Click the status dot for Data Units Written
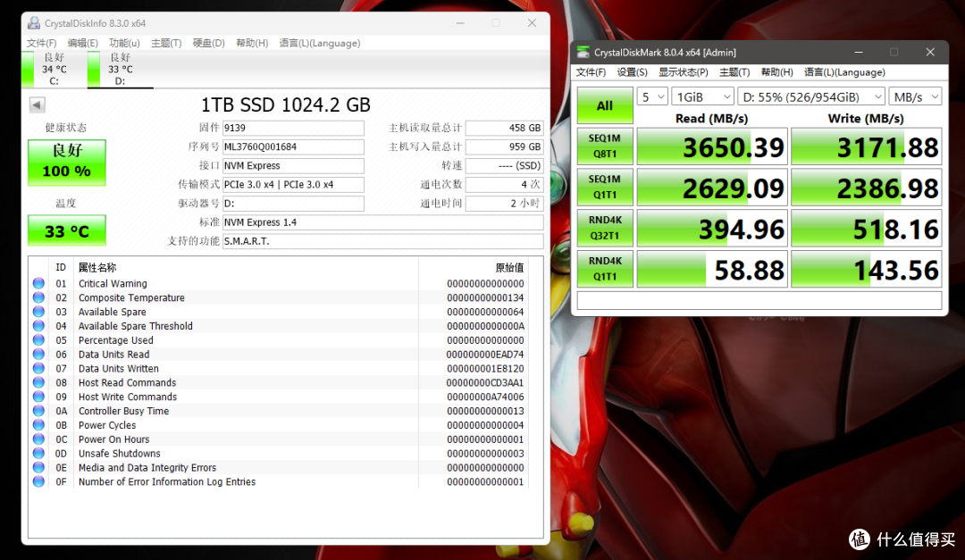This screenshot has width=965, height=560. tap(38, 368)
